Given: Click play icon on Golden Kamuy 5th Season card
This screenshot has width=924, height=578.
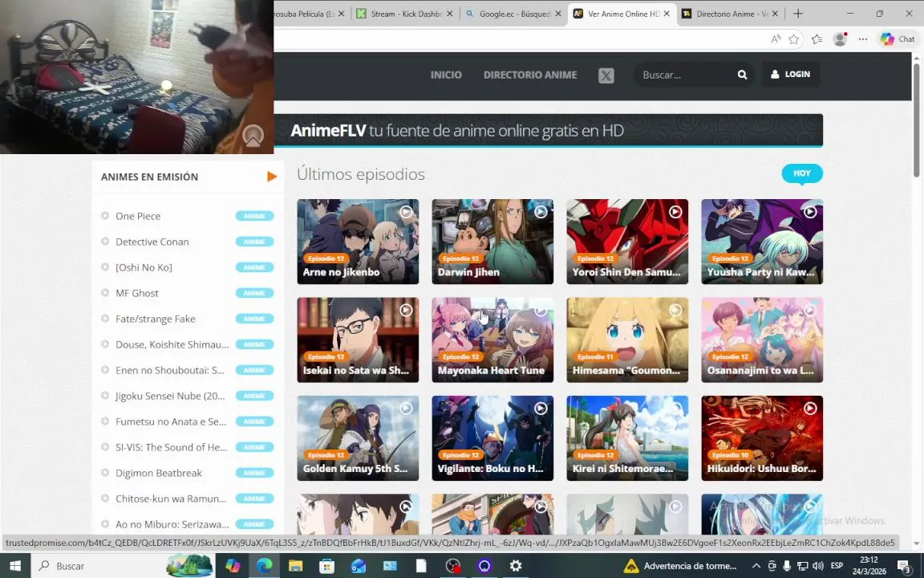Looking at the screenshot, I should tap(406, 408).
